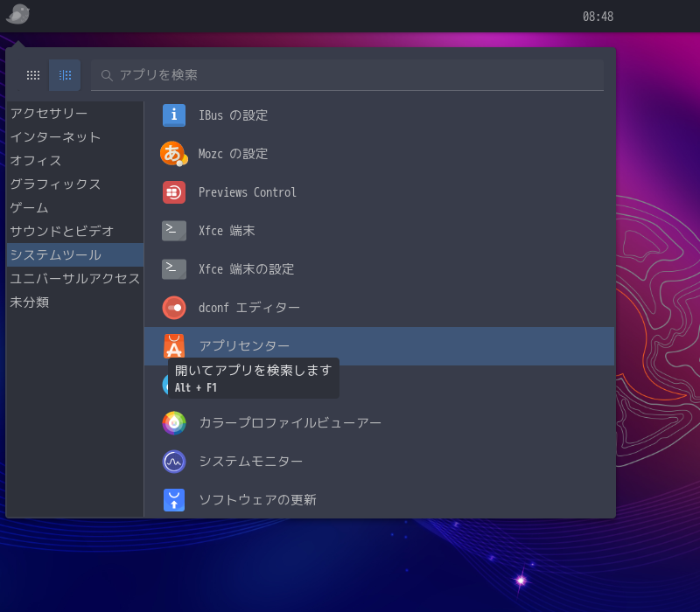Select the オフィス category
The height and width of the screenshot is (612, 700).
click(x=75, y=161)
